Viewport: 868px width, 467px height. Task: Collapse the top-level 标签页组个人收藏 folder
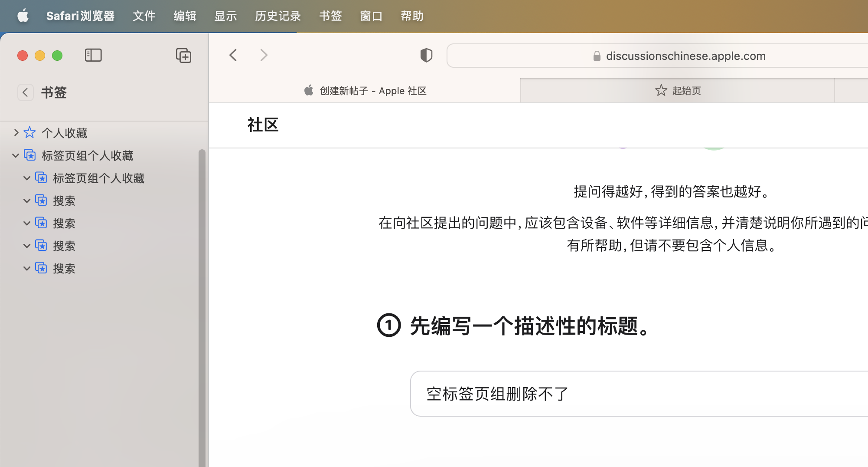[x=16, y=155]
